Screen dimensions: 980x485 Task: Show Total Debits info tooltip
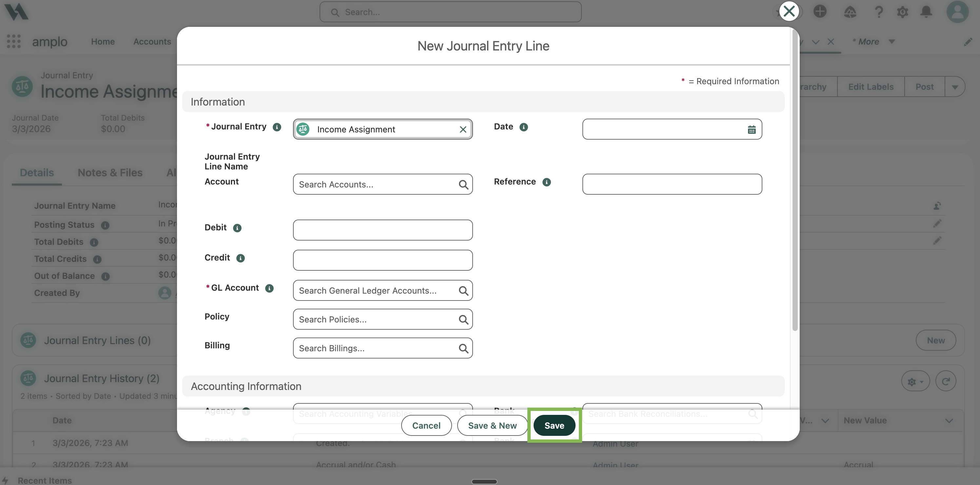pos(94,242)
